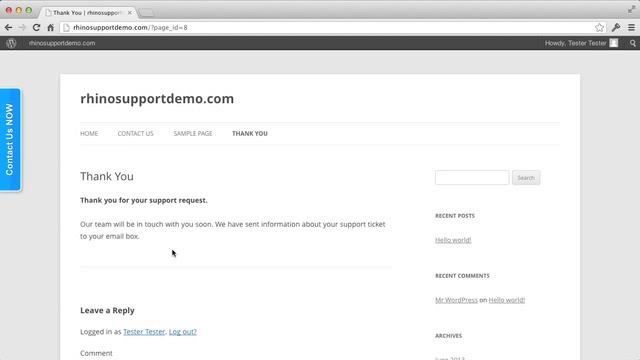Open the Tester Tester profile link
The image size is (640, 360).
click(x=144, y=332)
